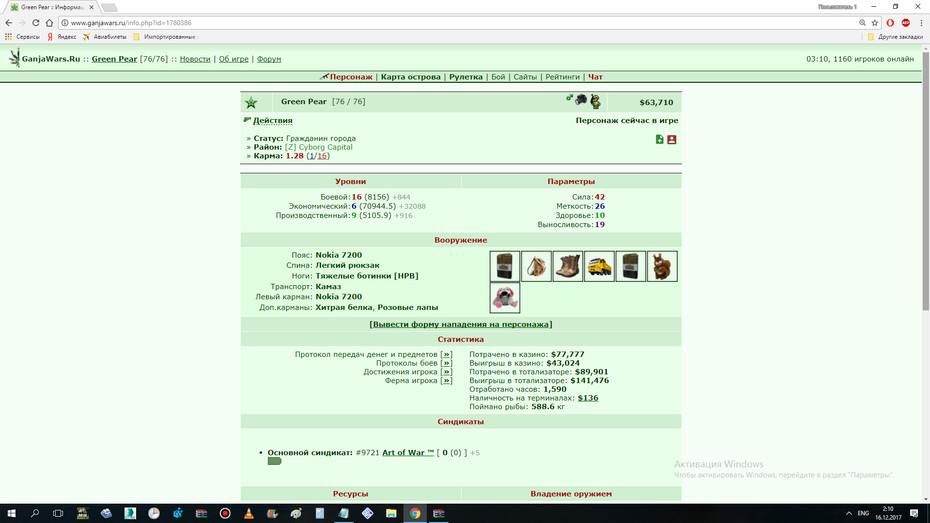Open the Новости link
The height and width of the screenshot is (523, 930).
(195, 59)
